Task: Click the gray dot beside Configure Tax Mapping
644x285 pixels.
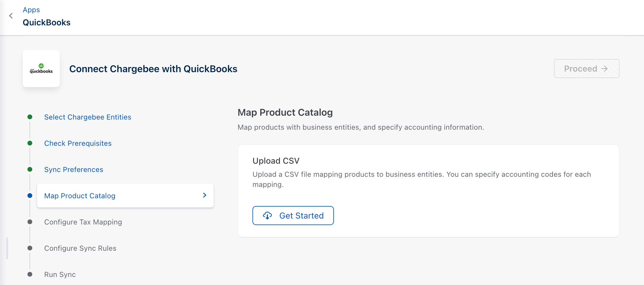Action: tap(30, 222)
